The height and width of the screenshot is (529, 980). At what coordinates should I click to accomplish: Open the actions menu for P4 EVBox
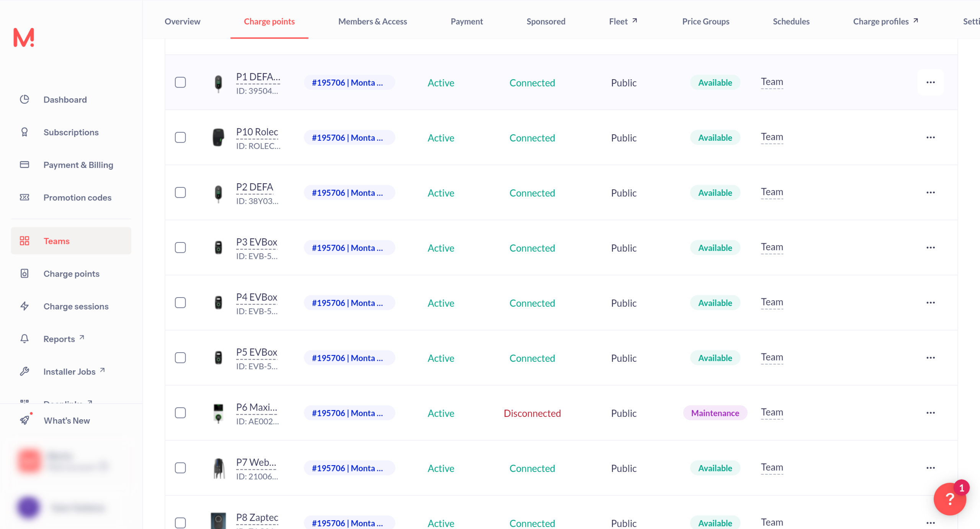[x=931, y=303]
